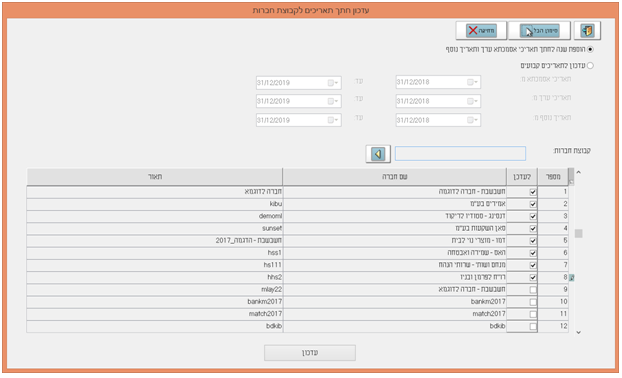Open value date 'from' dropdown, second row 31/12/2018
Viewport: 622px width, 378px height.
pos(472,101)
